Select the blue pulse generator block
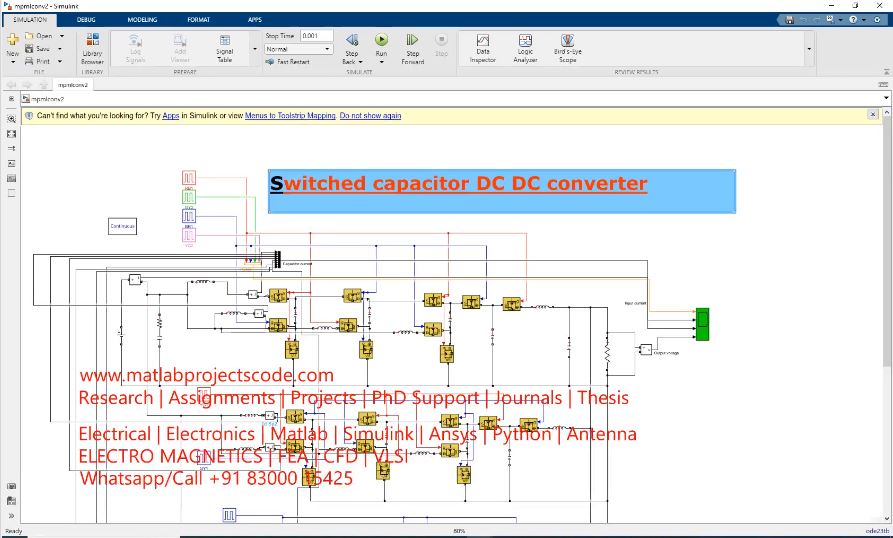Image resolution: width=893 pixels, height=538 pixels. pyautogui.click(x=189, y=216)
